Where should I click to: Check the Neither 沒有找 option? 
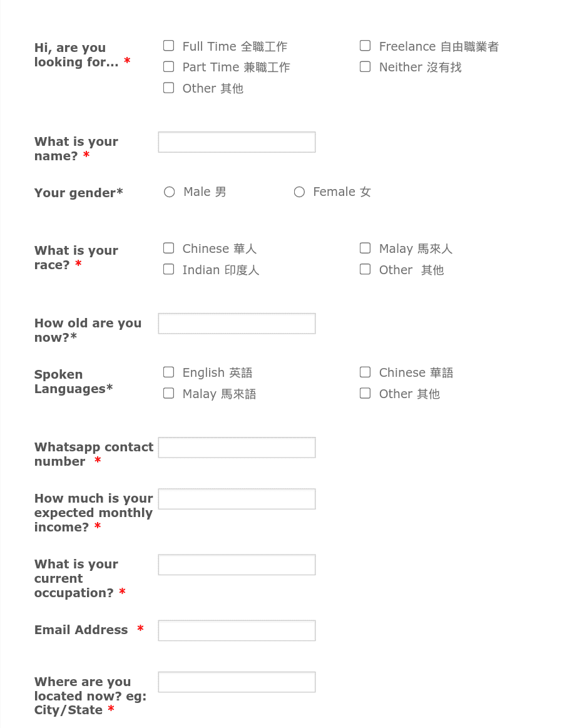point(365,66)
